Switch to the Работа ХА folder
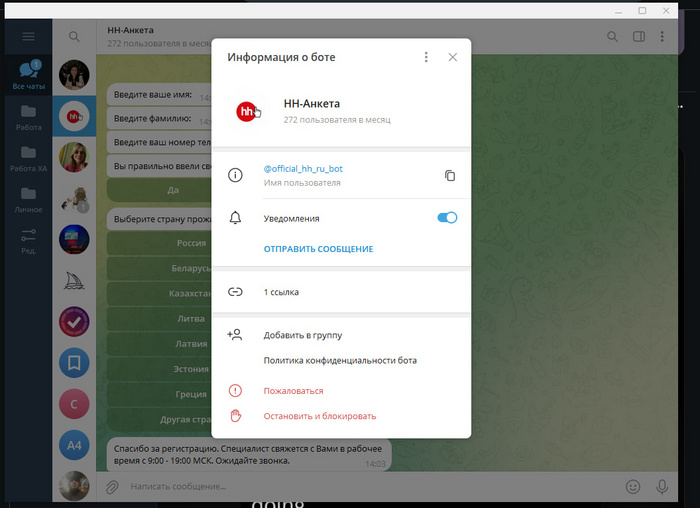Screen dimensions: 700x508 click(29, 159)
